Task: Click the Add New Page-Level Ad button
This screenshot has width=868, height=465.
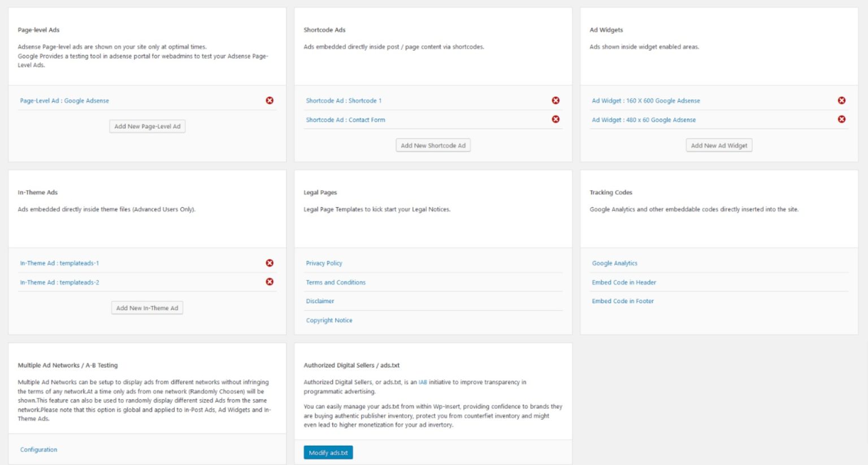Action: 147,126
